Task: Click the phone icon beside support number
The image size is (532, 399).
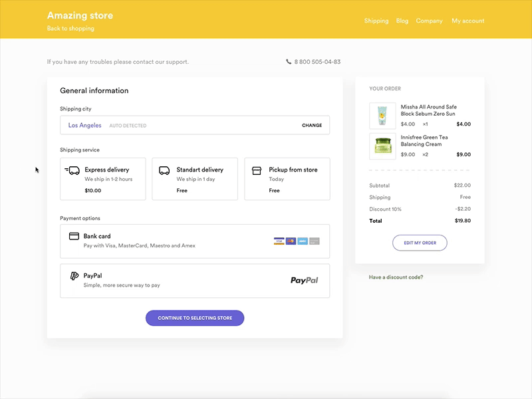Action: (x=289, y=62)
